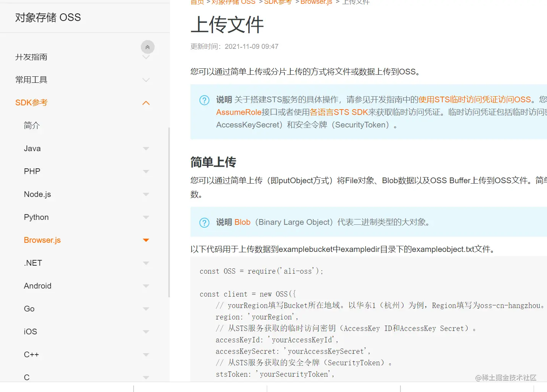Click the info icon in the Blob note

click(x=205, y=223)
